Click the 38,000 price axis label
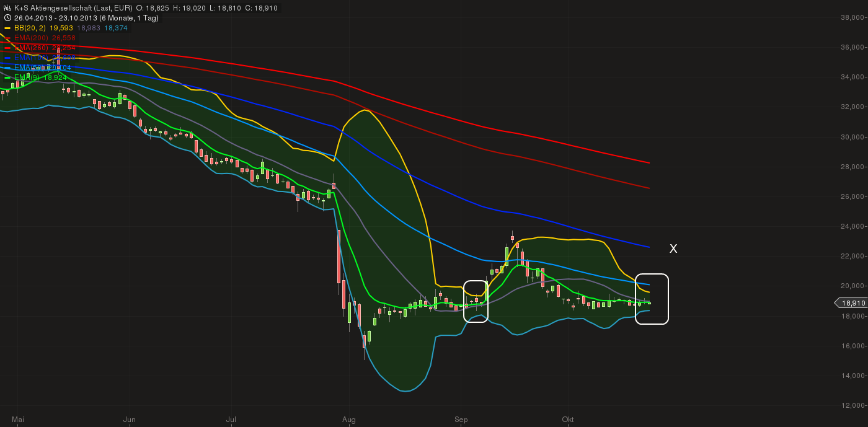Screen dimensions: 868x427 852,17
